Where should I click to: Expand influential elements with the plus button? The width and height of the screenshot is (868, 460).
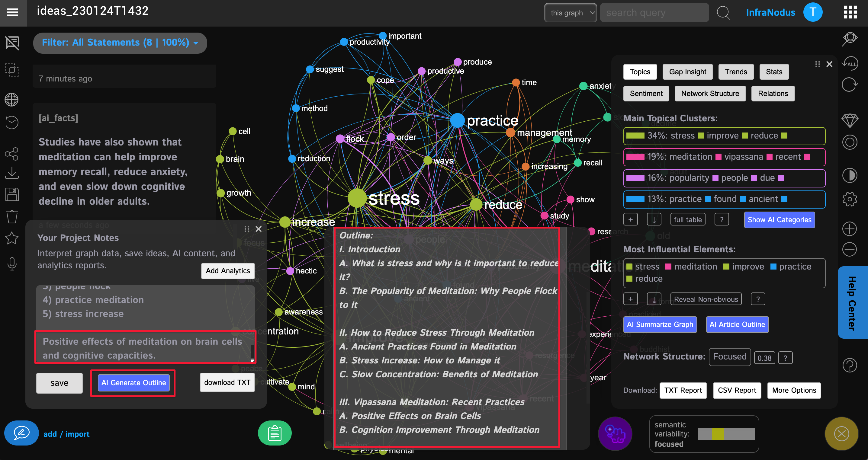(x=630, y=299)
